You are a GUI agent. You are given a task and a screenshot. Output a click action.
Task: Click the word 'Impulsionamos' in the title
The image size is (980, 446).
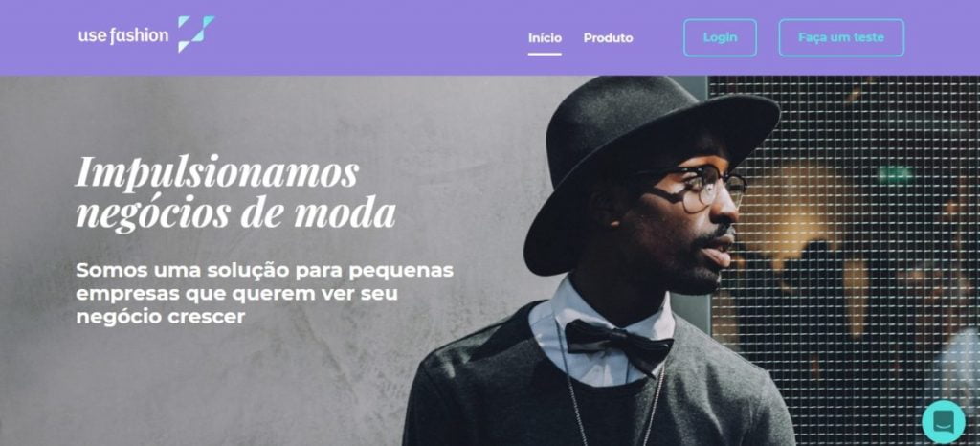(x=217, y=172)
